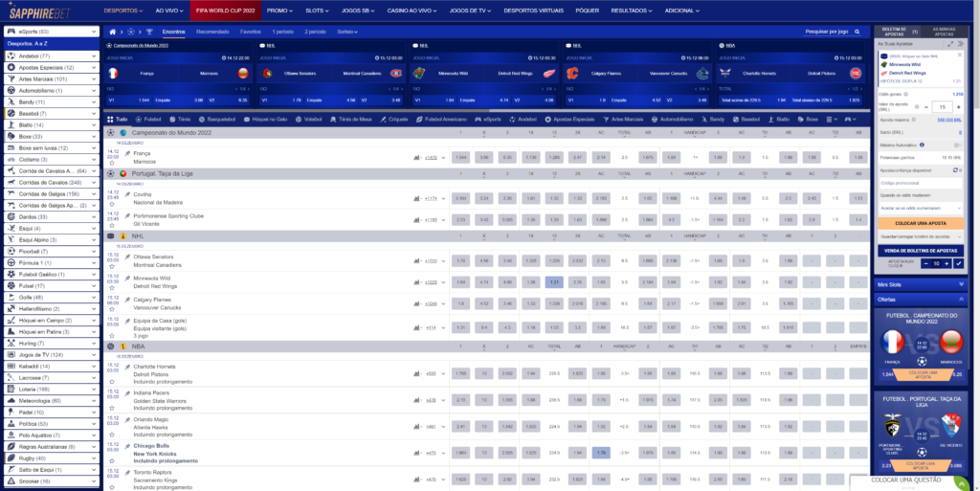Screen dimensions: 980x491
Task: Refresh Aposta confiança disponível icon
Action: click(x=955, y=170)
